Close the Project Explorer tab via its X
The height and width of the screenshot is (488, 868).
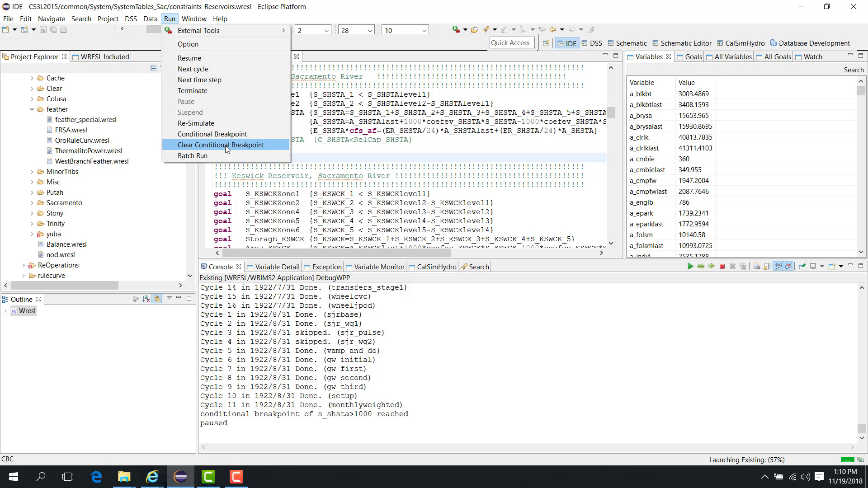pyautogui.click(x=64, y=56)
